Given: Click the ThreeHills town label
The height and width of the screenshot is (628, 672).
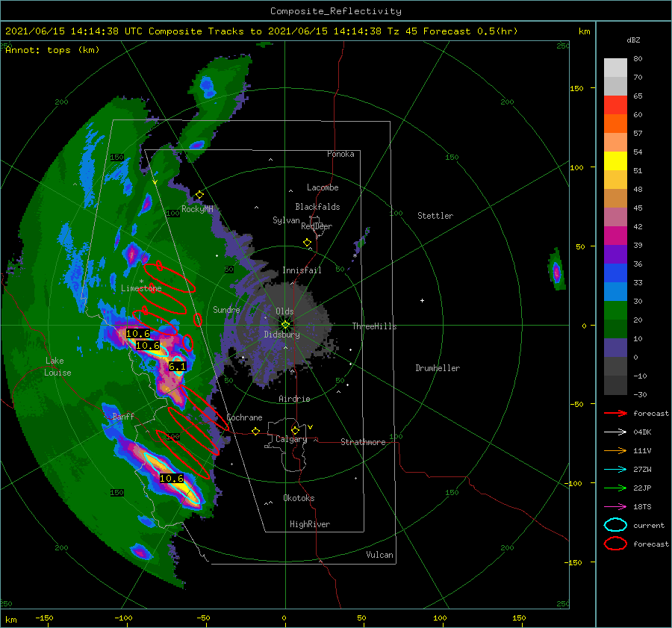Looking at the screenshot, I should (x=375, y=326).
